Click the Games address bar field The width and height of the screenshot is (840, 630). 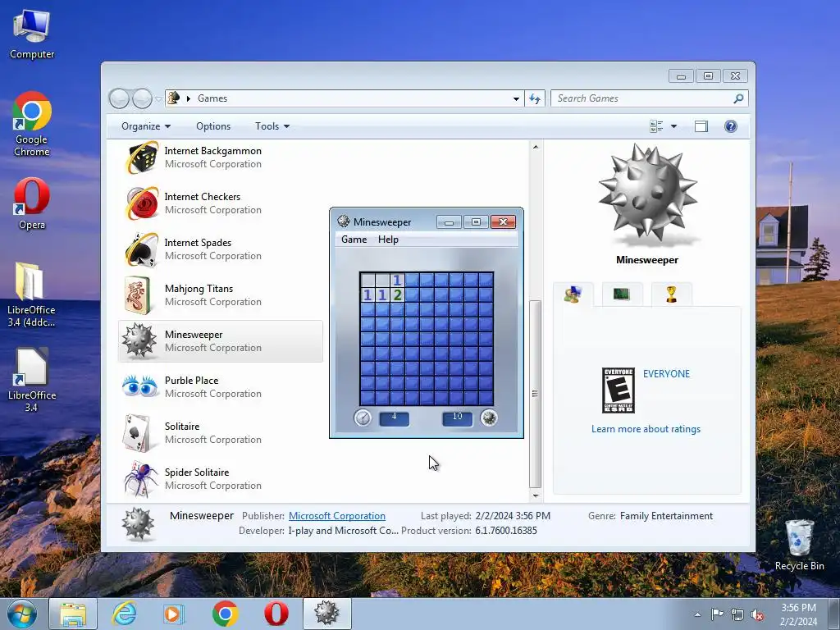343,98
